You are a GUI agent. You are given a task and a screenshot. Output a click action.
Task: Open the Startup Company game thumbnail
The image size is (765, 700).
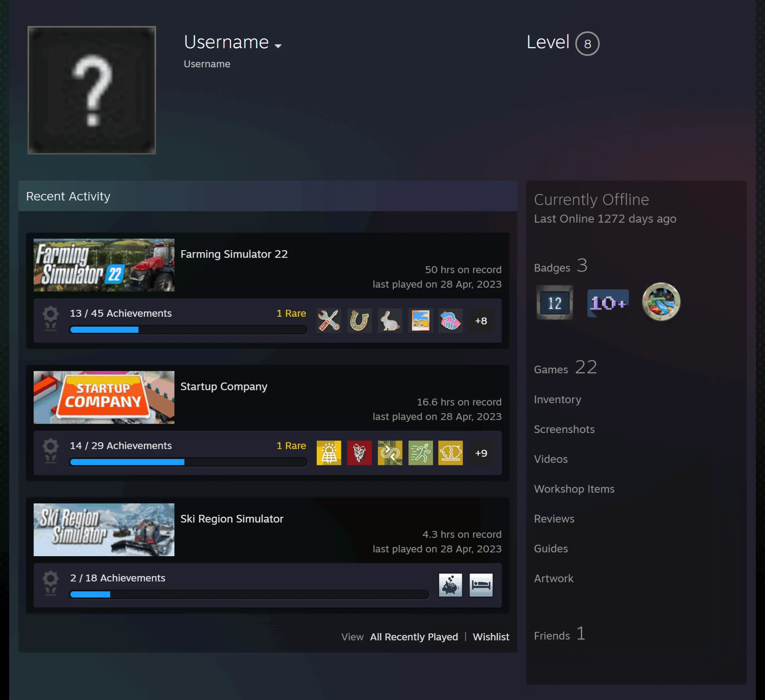click(x=104, y=397)
